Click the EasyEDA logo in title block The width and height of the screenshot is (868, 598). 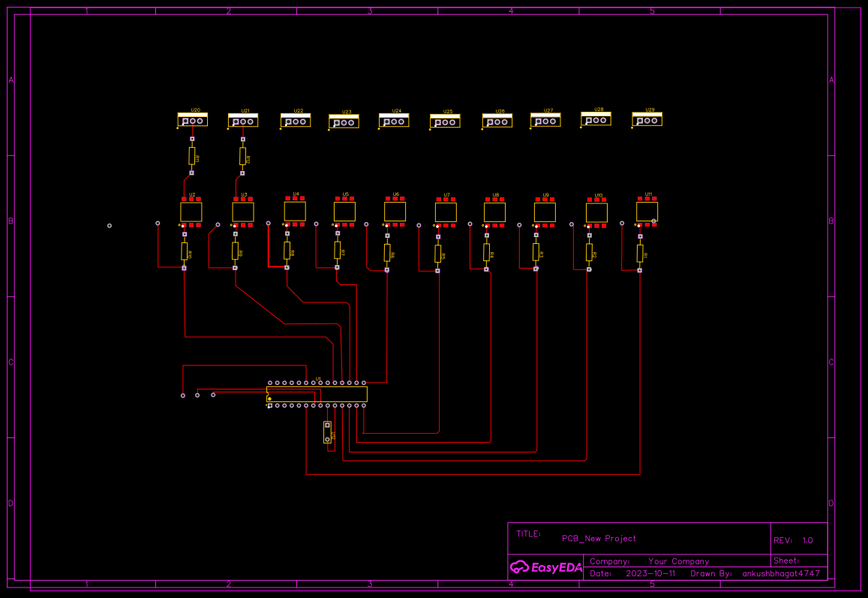coord(546,567)
